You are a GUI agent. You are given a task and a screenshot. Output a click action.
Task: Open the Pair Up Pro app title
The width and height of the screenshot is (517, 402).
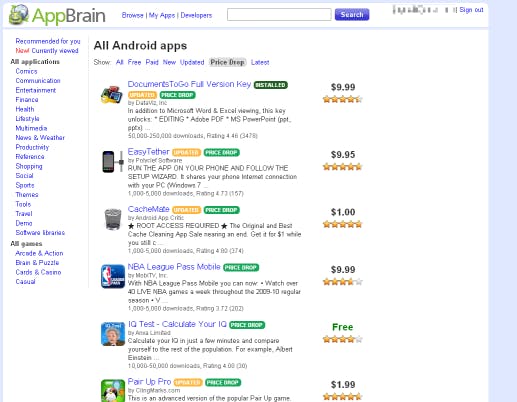149,381
